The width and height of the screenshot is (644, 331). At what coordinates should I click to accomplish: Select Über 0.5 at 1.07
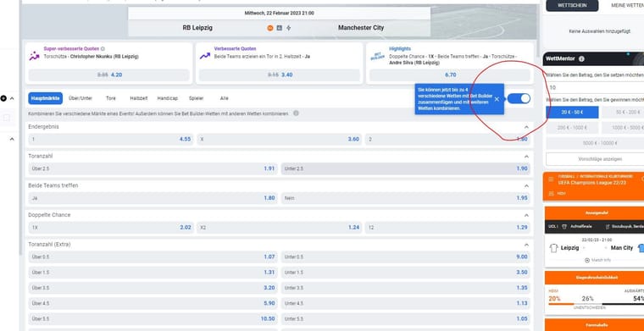click(153, 257)
